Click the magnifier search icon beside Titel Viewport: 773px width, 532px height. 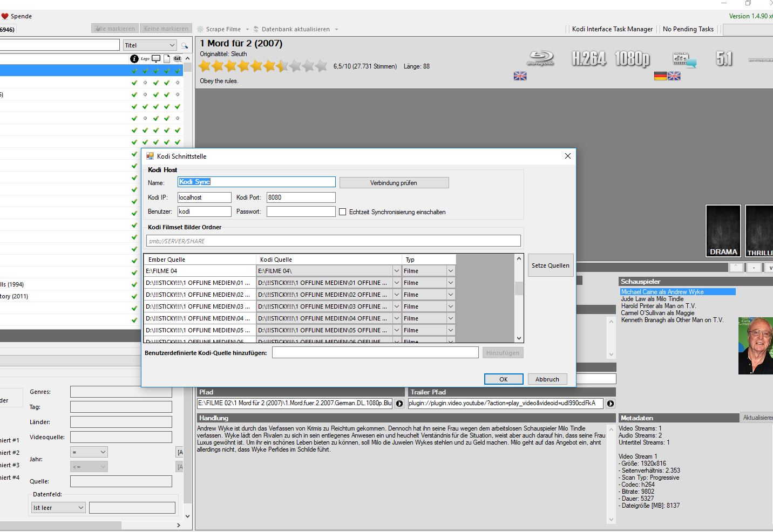pyautogui.click(x=185, y=45)
